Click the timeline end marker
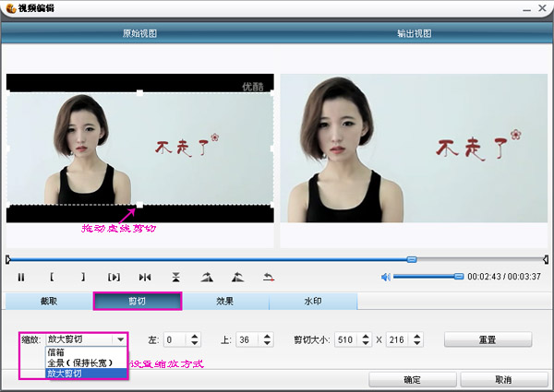Image resolution: width=554 pixels, height=392 pixels. click(546, 260)
